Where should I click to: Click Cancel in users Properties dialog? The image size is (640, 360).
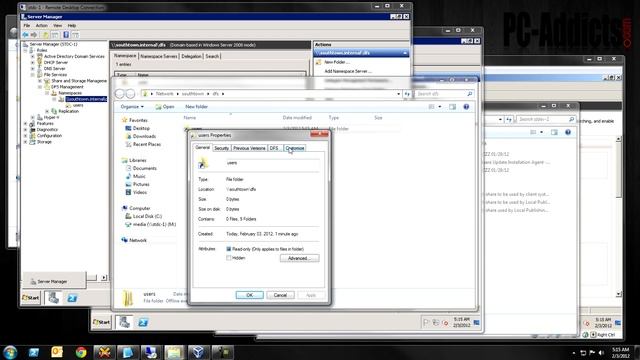point(280,295)
